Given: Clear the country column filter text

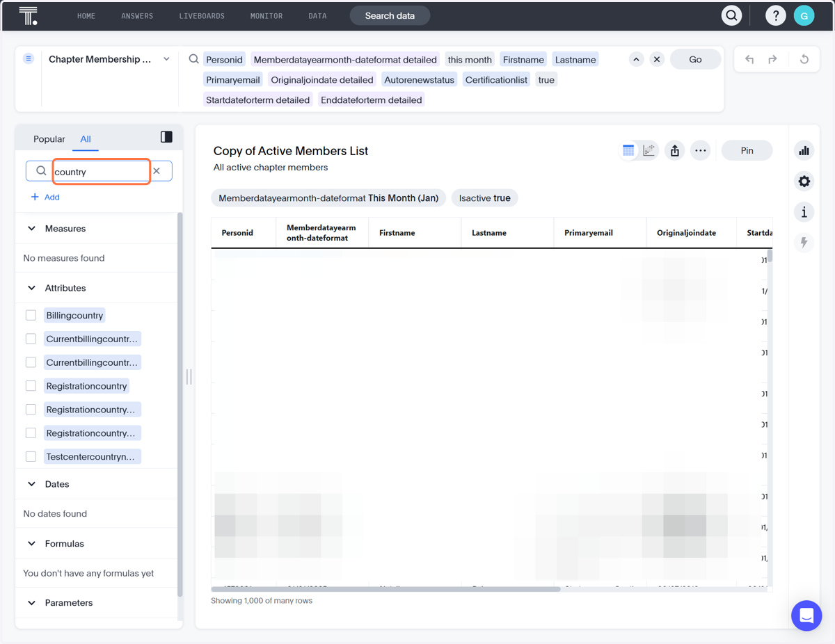Looking at the screenshot, I should [157, 171].
